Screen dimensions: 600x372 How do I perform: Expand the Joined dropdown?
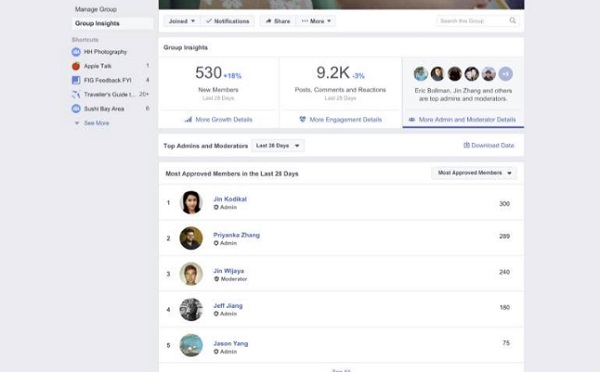(x=182, y=21)
